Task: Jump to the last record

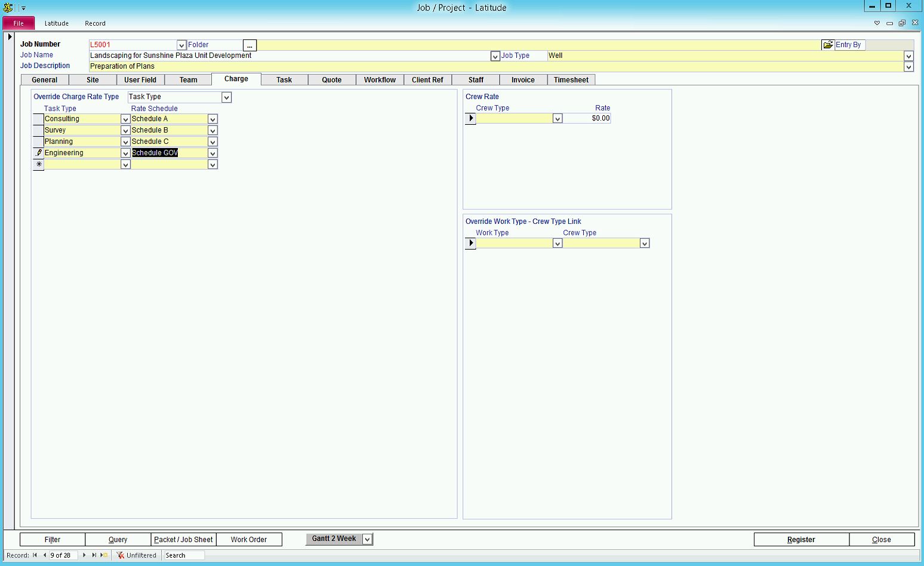Action: [94, 555]
